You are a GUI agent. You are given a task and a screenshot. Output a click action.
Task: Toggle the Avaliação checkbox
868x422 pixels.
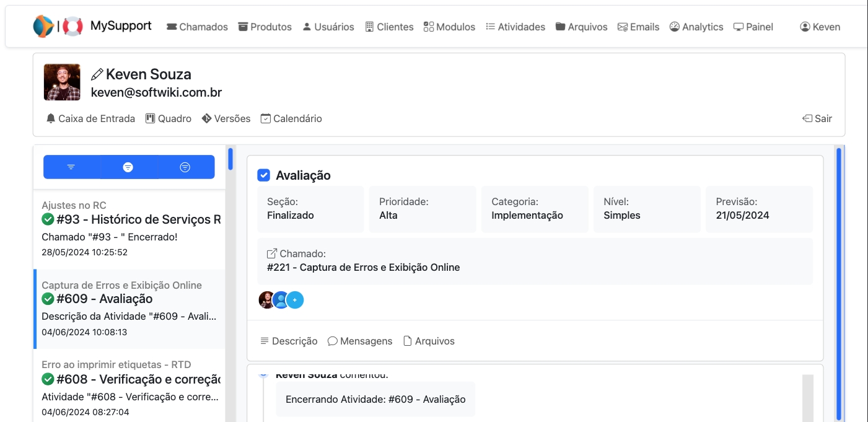point(264,175)
